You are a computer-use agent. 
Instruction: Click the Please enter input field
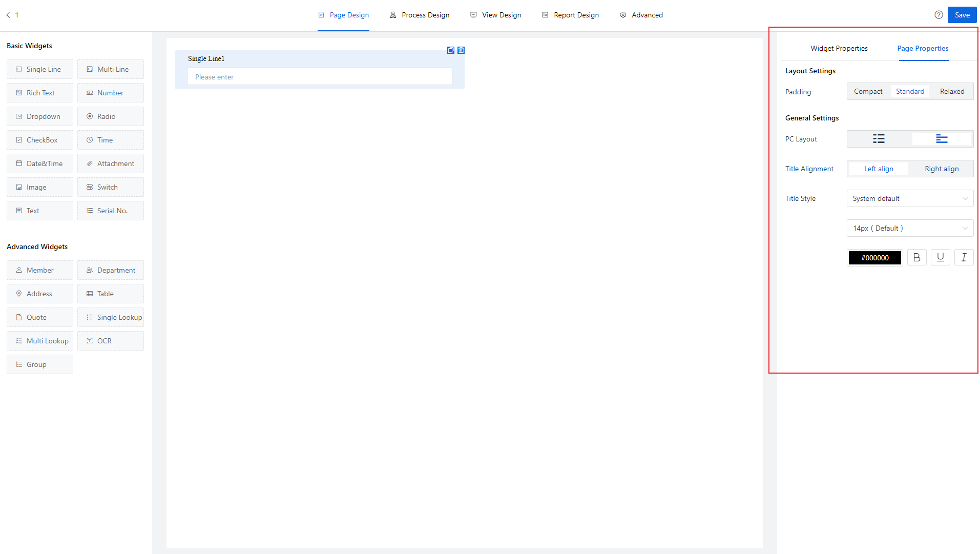[319, 77]
